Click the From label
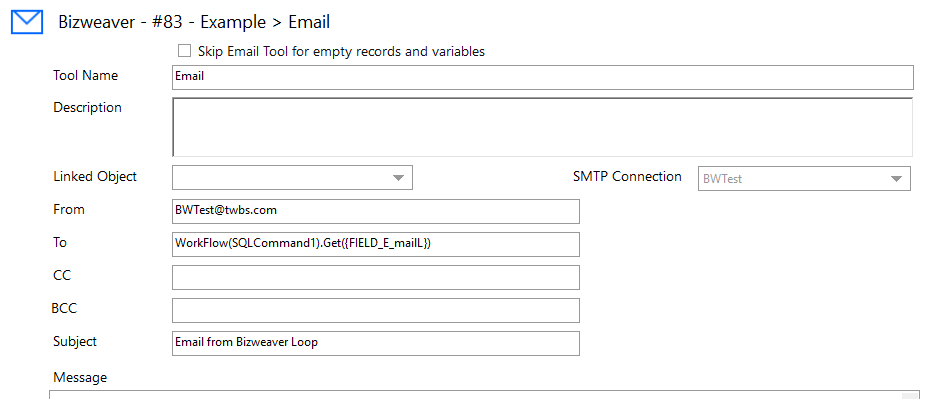942x399 pixels. click(68, 210)
